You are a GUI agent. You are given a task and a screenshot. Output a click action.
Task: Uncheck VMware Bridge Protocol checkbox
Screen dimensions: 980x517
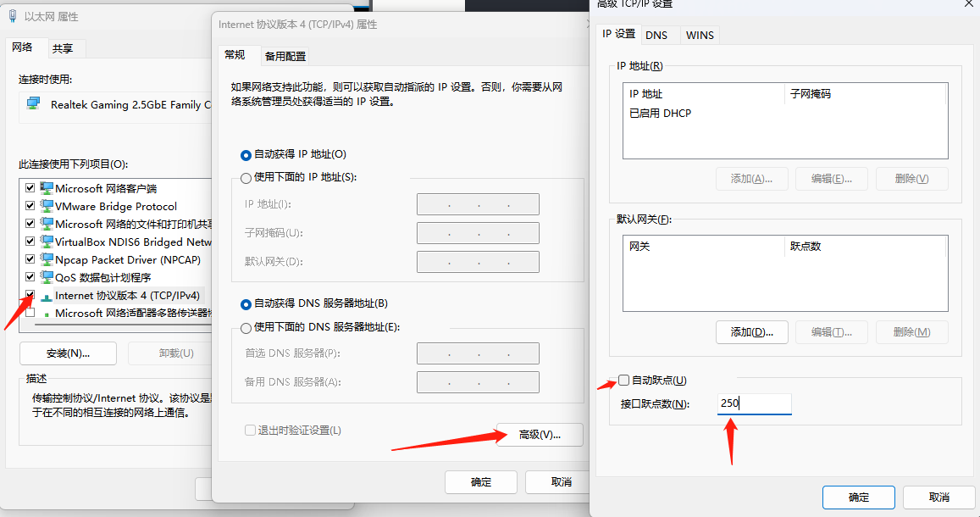coord(30,205)
